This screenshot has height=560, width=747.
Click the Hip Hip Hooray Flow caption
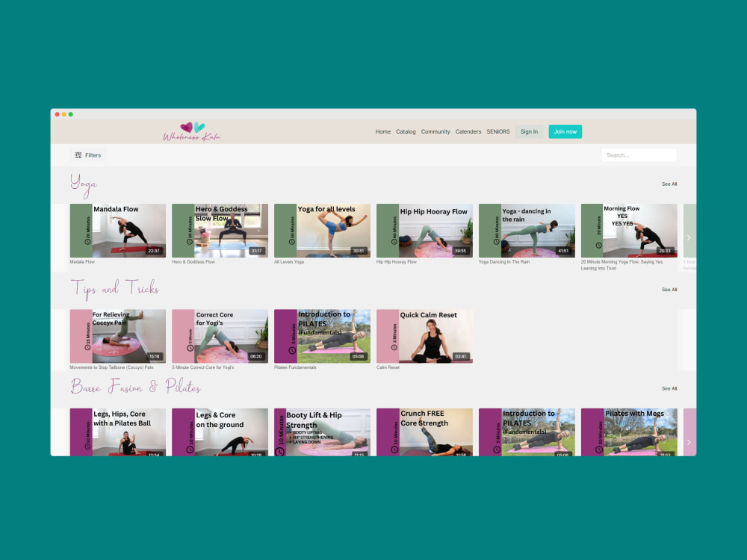[397, 262]
